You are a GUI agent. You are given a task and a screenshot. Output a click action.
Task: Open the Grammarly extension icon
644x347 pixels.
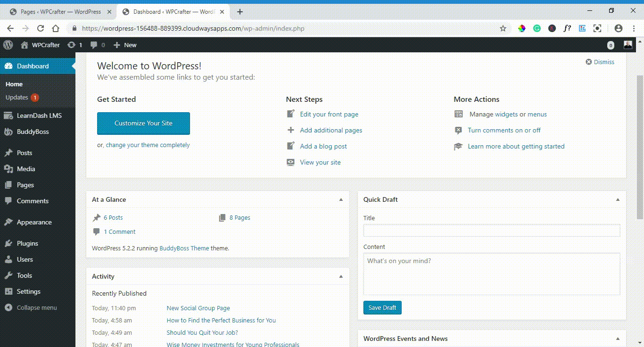tap(537, 28)
